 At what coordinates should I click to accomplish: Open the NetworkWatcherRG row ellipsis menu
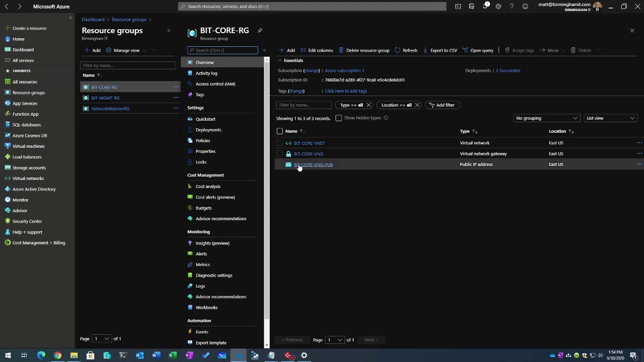(x=176, y=109)
